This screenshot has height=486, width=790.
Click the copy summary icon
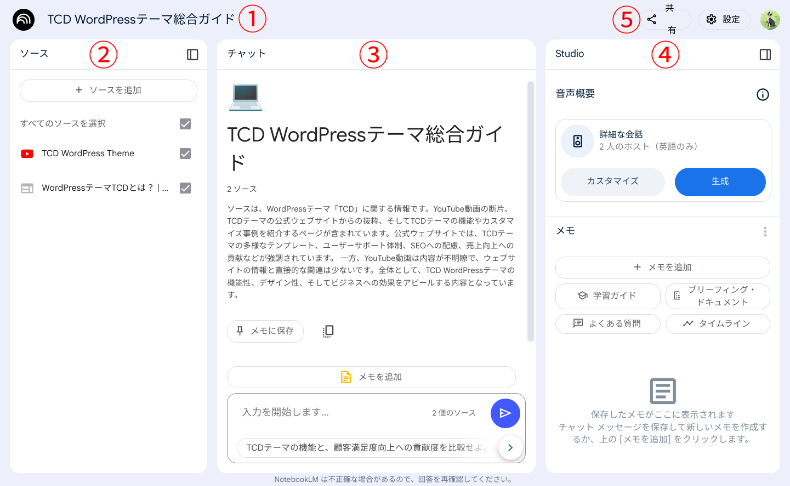(328, 331)
